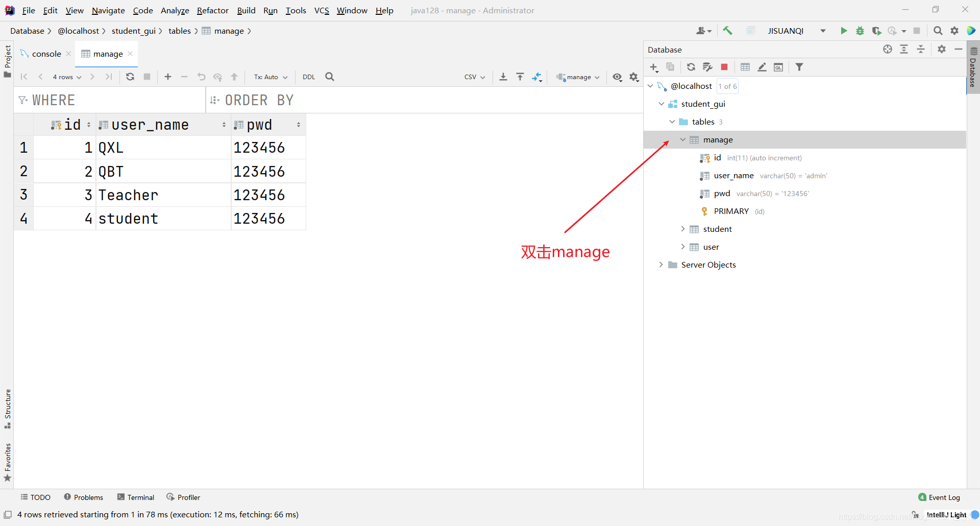This screenshot has width=980, height=526.
Task: Collapse the @localhost data source node
Action: [x=650, y=86]
